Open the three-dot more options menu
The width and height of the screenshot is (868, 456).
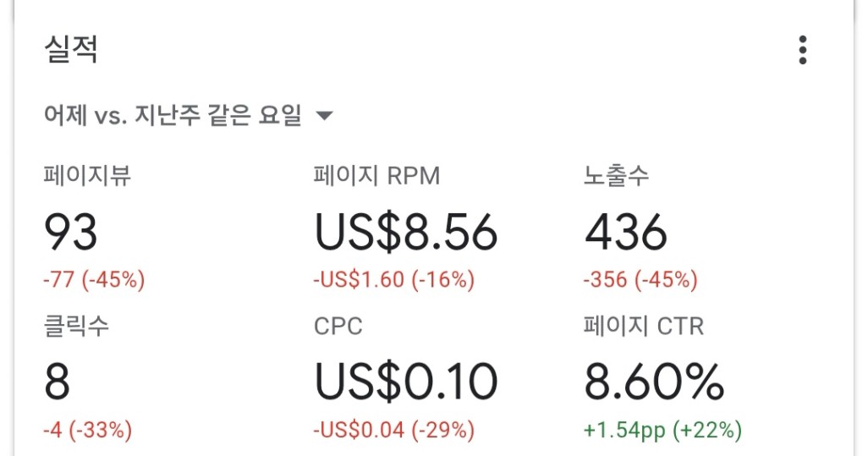click(x=802, y=50)
